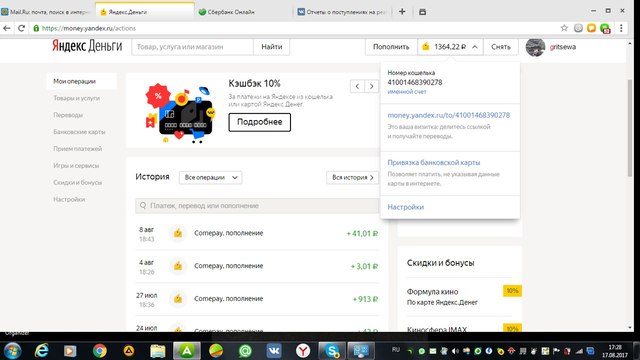This screenshot has width=640, height=360.
Task: Open the VK icon in the taskbar
Action: coord(273,351)
